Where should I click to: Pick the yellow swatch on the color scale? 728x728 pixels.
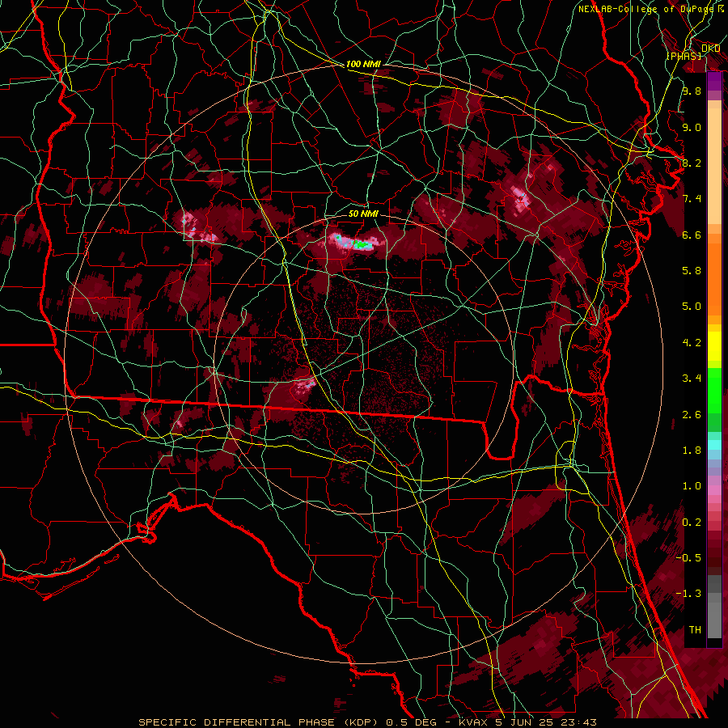coord(714,346)
